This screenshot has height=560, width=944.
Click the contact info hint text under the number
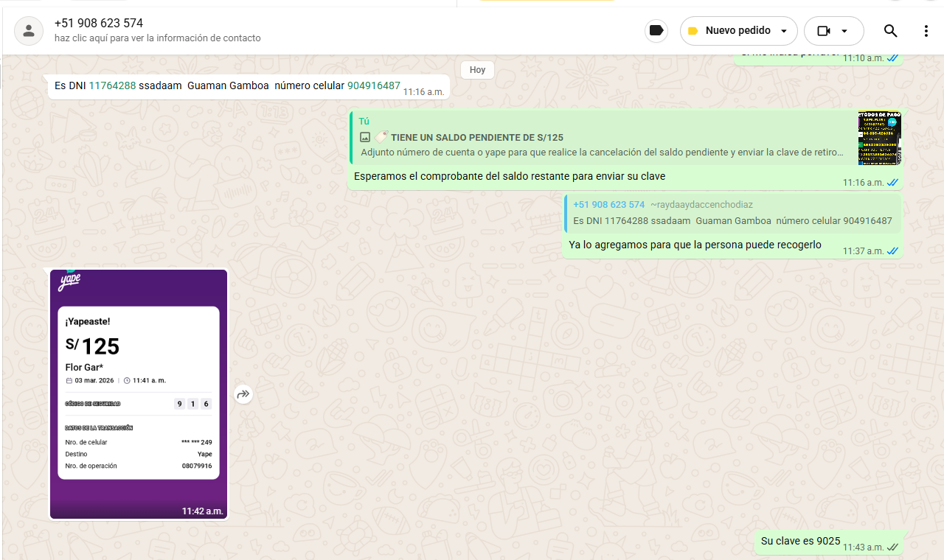click(x=157, y=38)
